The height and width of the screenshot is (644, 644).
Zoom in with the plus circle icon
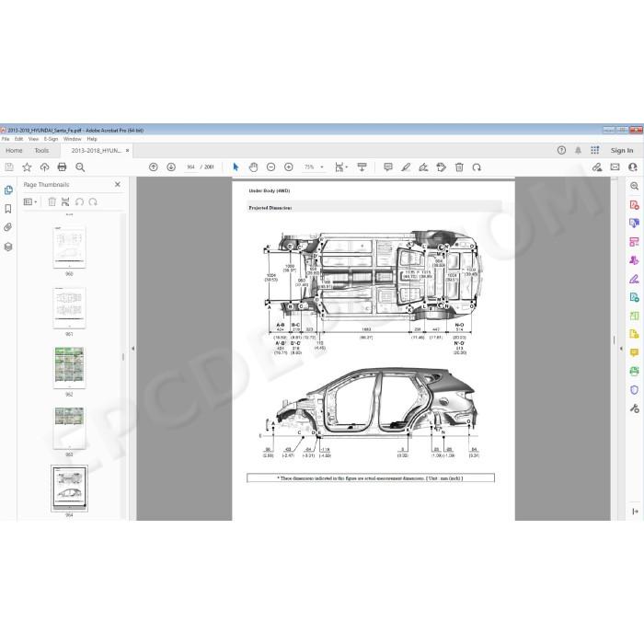coord(289,167)
